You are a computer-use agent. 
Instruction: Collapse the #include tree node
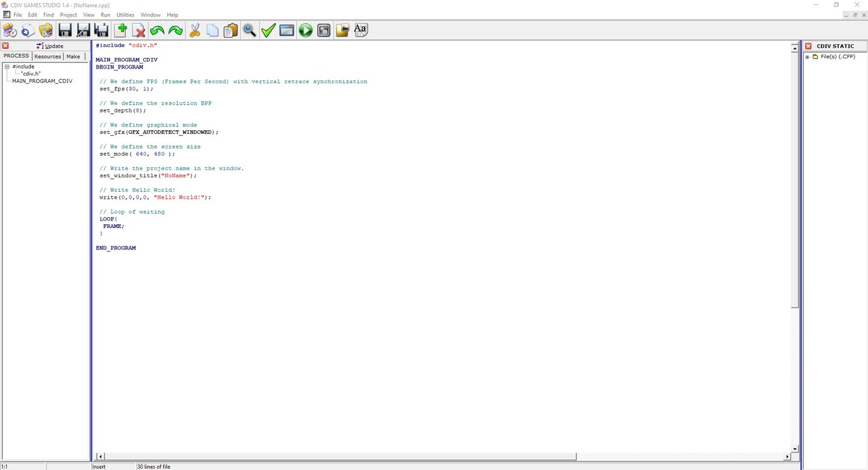coord(7,67)
